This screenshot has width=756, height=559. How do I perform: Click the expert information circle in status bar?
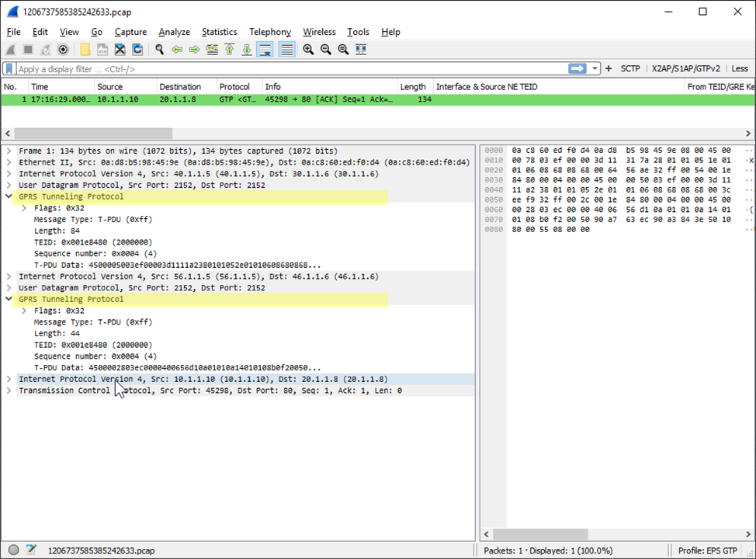13,550
